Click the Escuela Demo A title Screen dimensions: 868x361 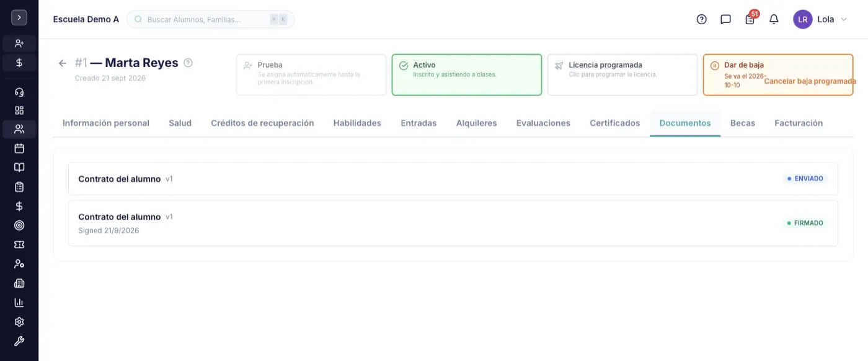pyautogui.click(x=86, y=19)
